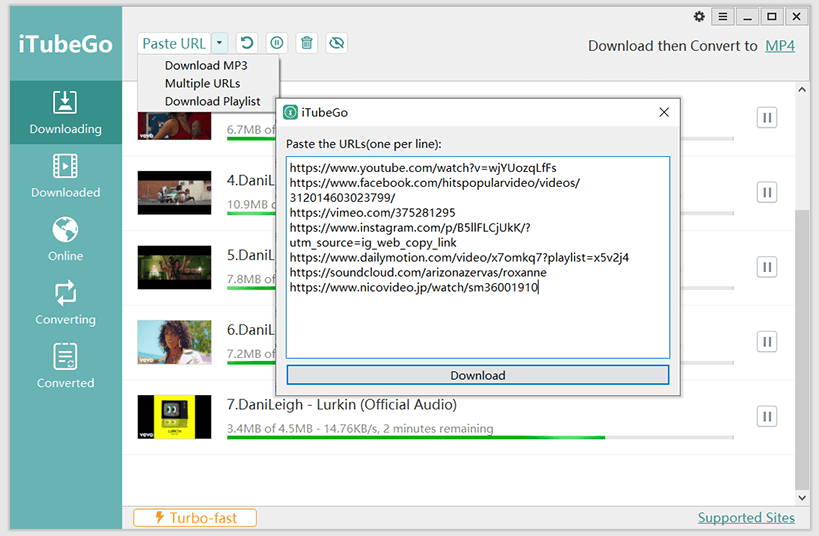Minimize the iTubeGo window
The width and height of the screenshot is (819, 536).
click(x=747, y=17)
